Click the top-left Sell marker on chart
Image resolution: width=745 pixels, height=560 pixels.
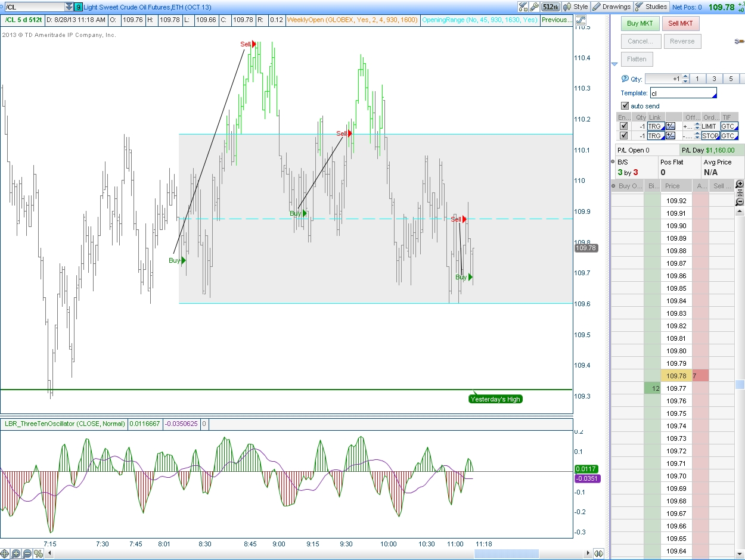click(249, 44)
